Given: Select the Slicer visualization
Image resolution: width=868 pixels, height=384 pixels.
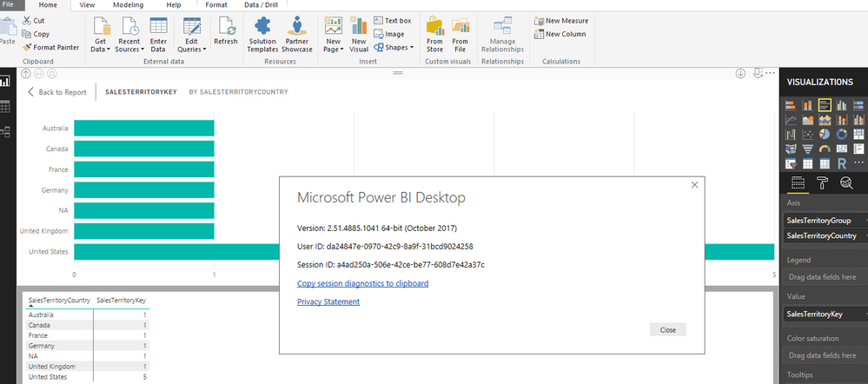Looking at the screenshot, I should coord(791,164).
